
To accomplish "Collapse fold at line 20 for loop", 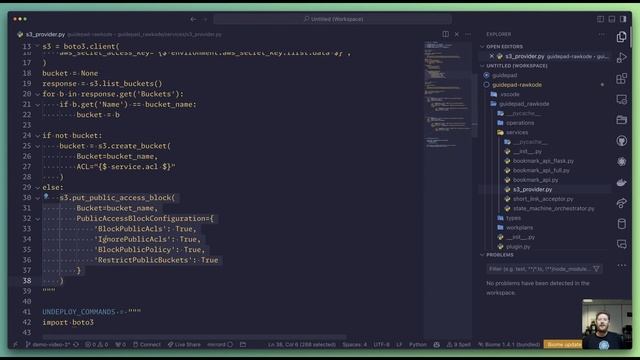I will [37, 94].
